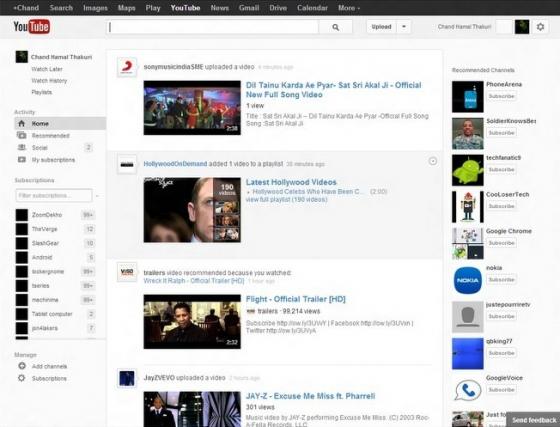The height and width of the screenshot is (427, 560).
Task: Subscribe to PhoneArena
Action: pos(501,96)
